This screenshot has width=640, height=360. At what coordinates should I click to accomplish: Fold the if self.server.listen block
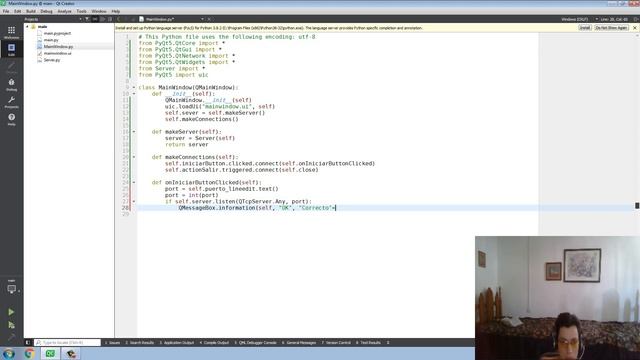point(133,201)
